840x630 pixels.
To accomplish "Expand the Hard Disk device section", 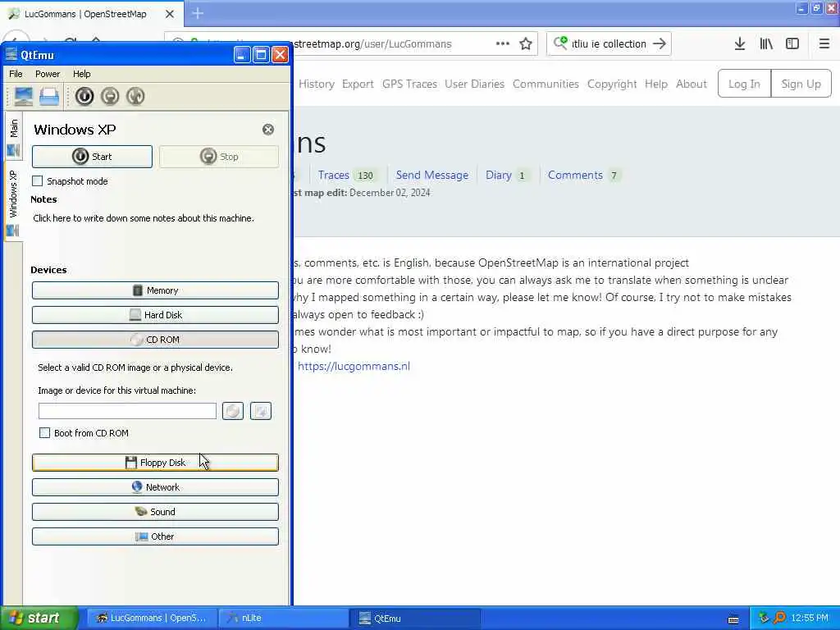I will coord(155,315).
